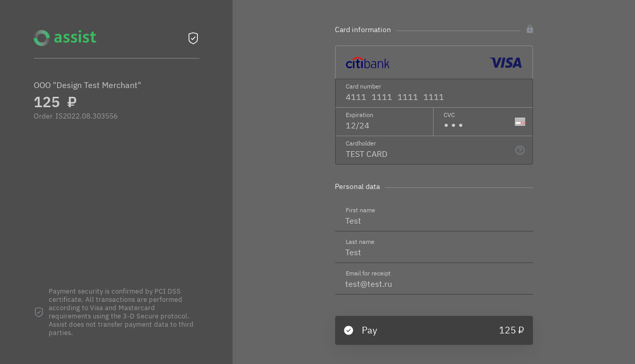Click the checkmark circle in Pay button

coord(349,330)
